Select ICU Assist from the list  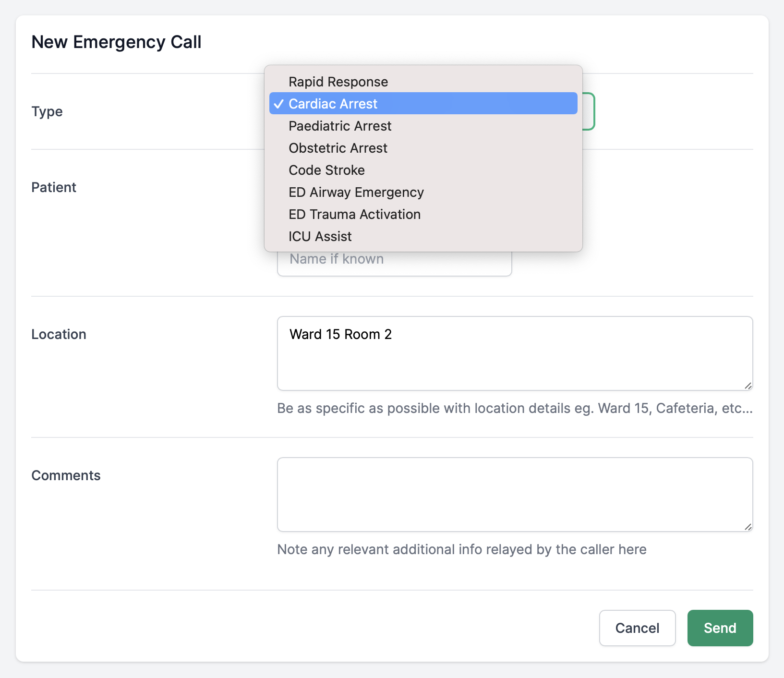pyautogui.click(x=320, y=236)
